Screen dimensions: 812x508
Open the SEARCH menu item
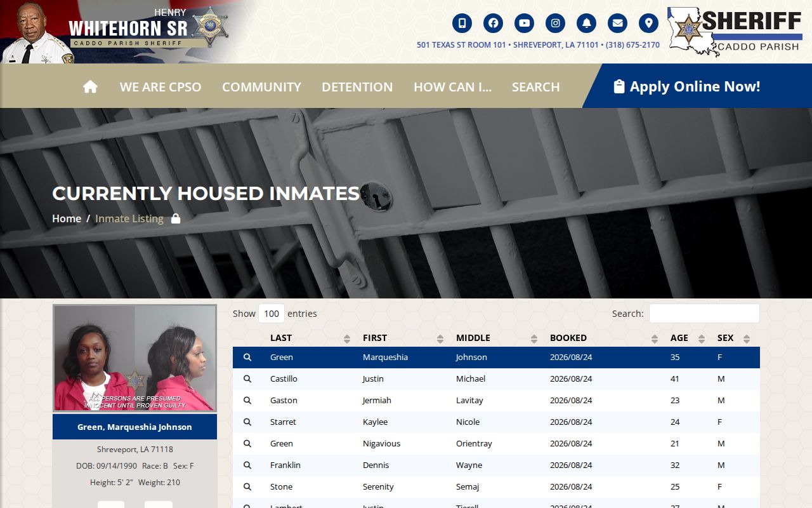536,86
